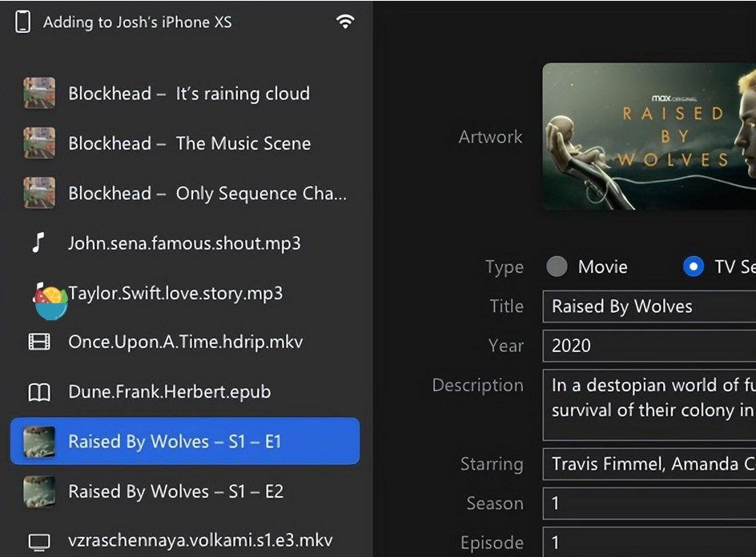Click the iPhone device icon
This screenshot has width=756, height=557.
[23, 22]
